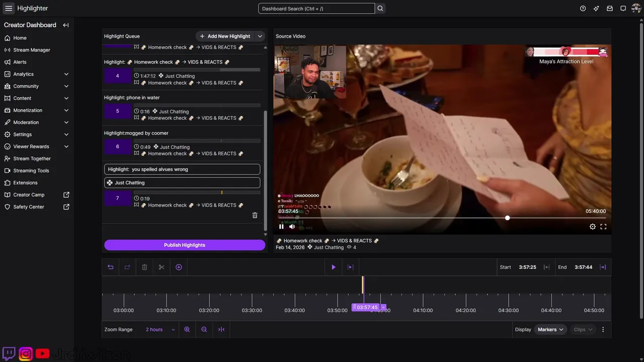Open the Zoom Range 2 hours dropdown
This screenshot has height=362, width=644.
point(160,329)
